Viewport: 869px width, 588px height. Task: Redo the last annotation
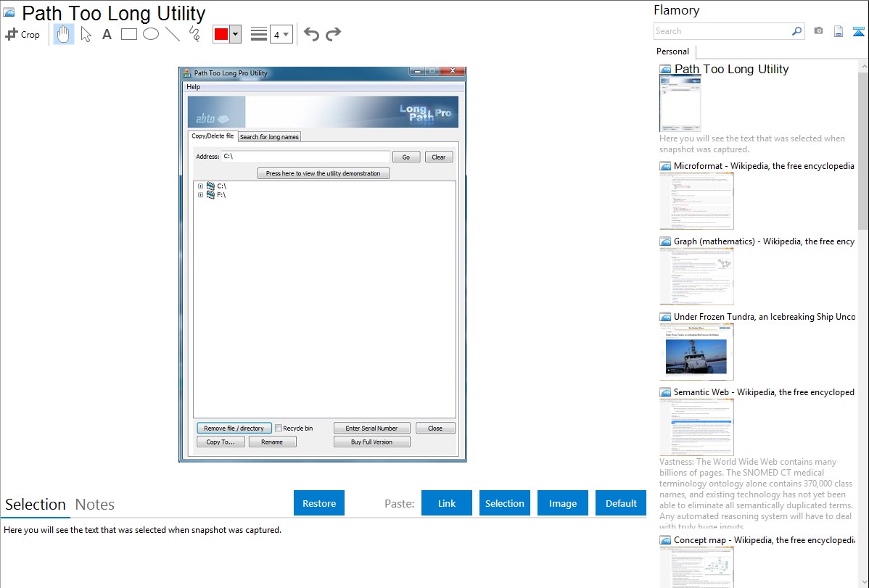(x=333, y=34)
